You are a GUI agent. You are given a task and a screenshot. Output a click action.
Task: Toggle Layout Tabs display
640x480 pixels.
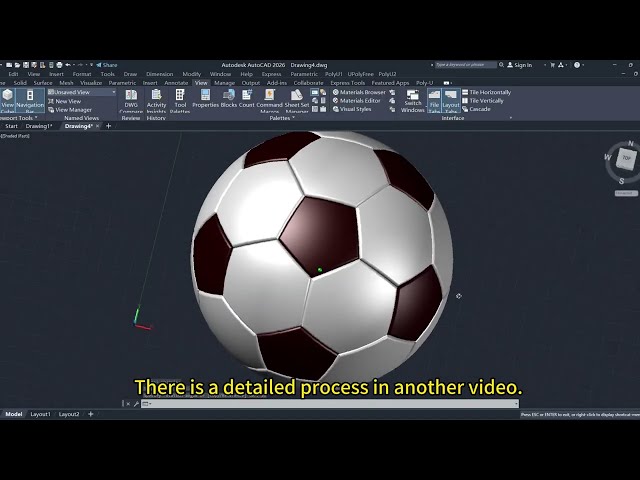point(451,100)
